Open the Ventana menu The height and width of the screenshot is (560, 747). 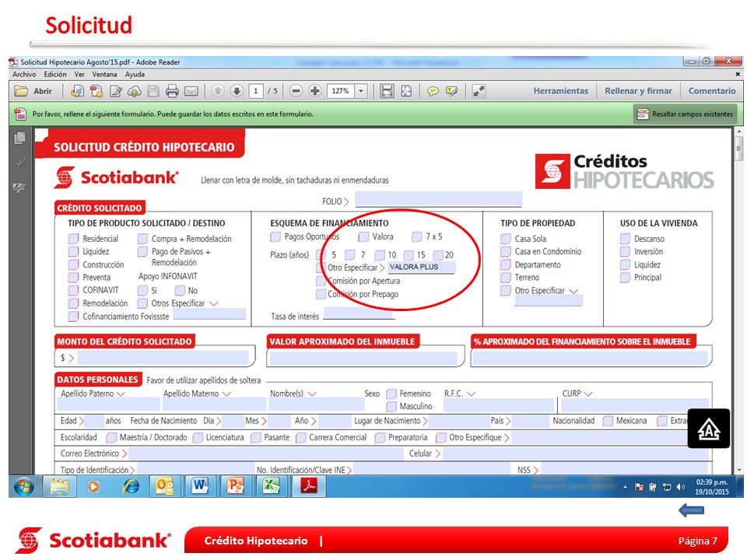point(105,75)
